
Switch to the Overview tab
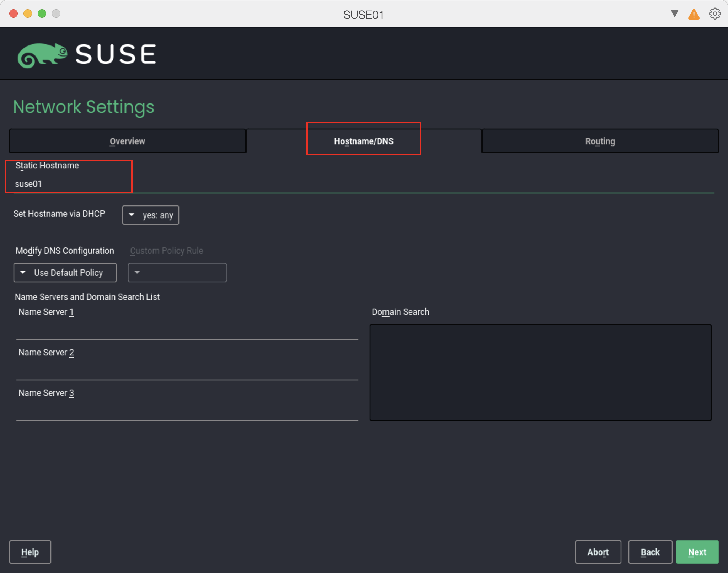(x=127, y=141)
